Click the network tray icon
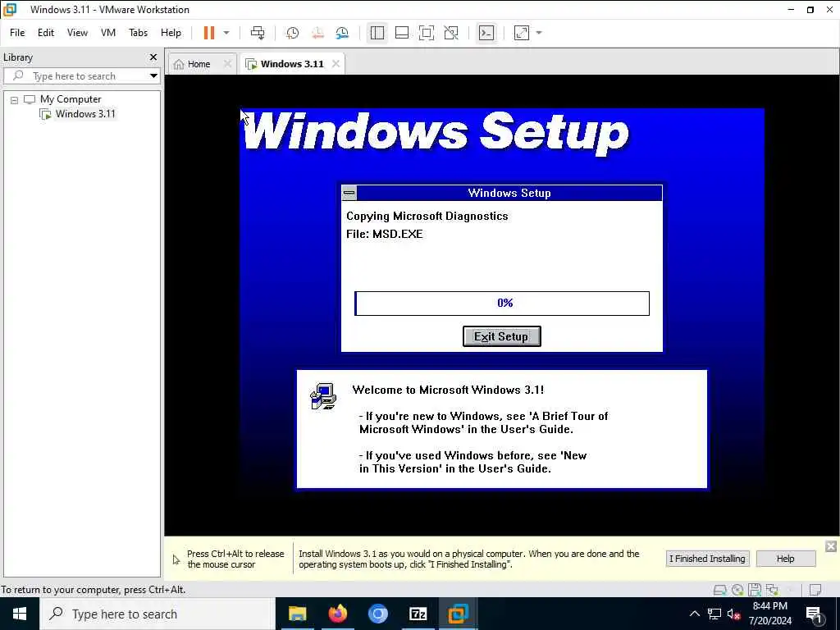 pyautogui.click(x=714, y=614)
